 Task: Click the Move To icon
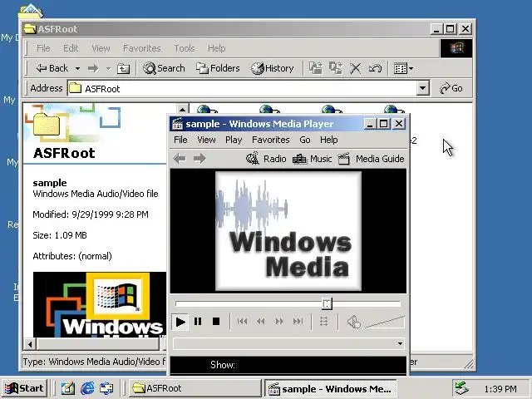click(x=316, y=68)
